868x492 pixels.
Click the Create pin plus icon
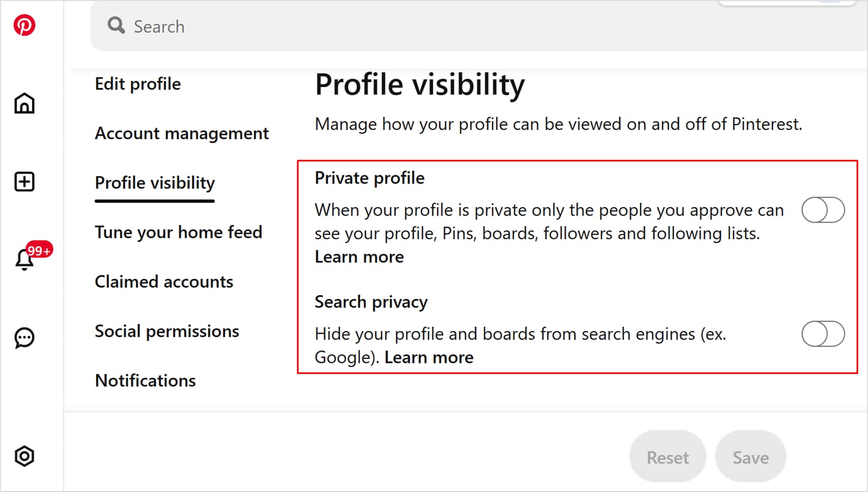[24, 181]
